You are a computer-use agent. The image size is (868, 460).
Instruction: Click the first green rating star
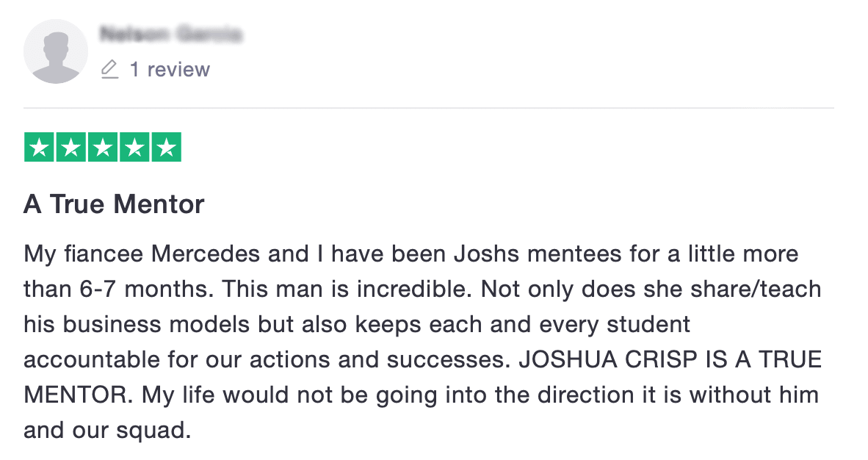tap(40, 147)
